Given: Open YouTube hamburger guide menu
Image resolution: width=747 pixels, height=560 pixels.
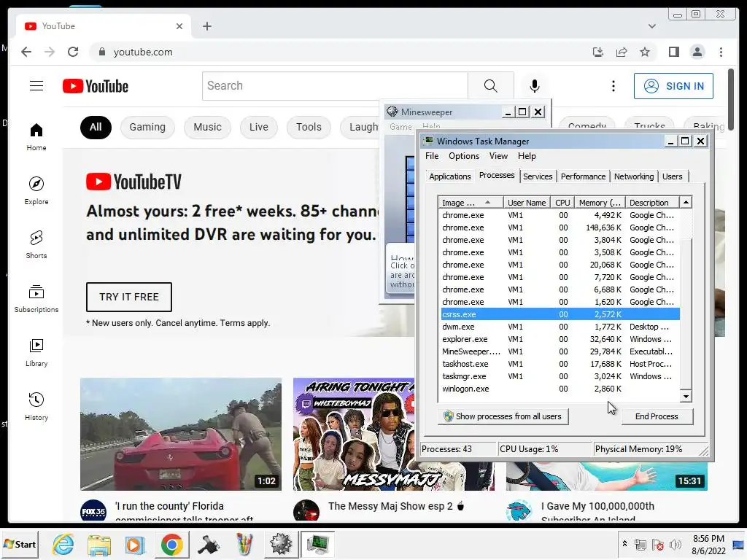Looking at the screenshot, I should tap(36, 86).
